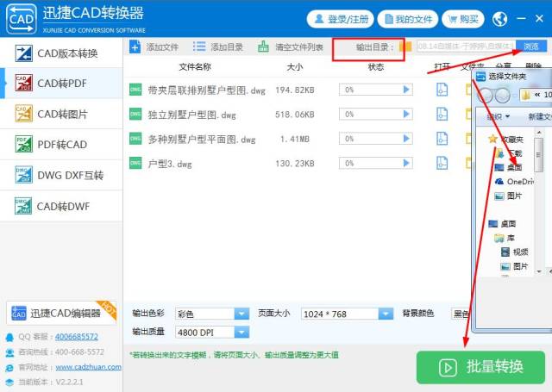Screen dimensions: 552x392
Task: Start conversion of 多种别墅户型平面图.dwg with play arrow
Action: 406,139
